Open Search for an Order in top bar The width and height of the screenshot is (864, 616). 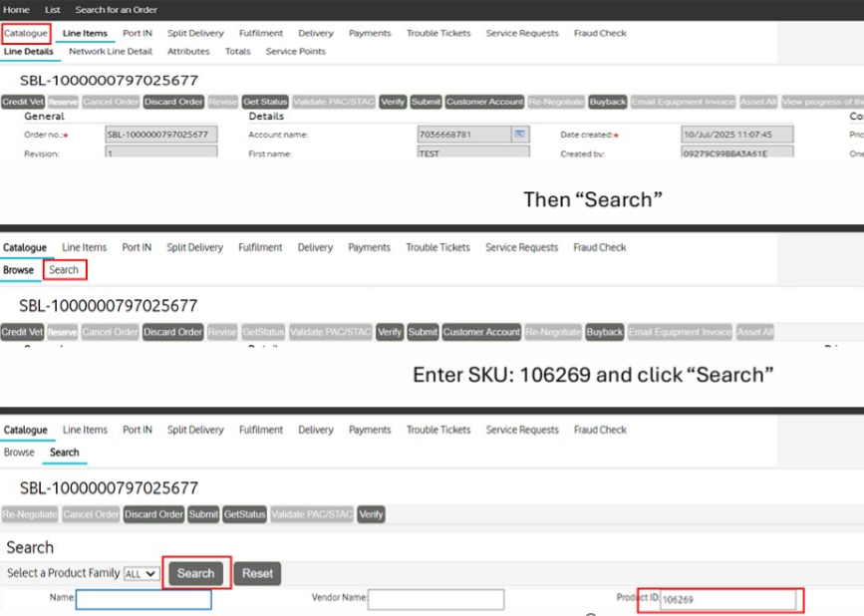tap(116, 10)
